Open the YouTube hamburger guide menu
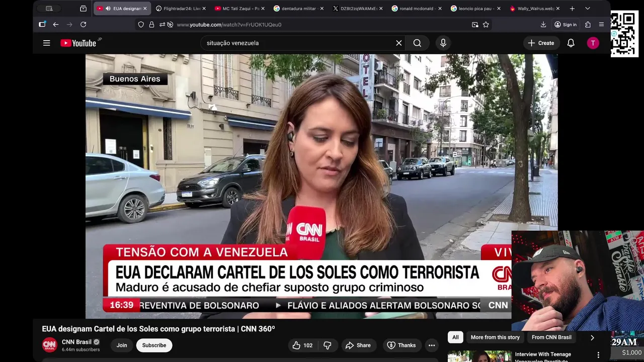Screen dimensions: 644x362 click(46, 43)
